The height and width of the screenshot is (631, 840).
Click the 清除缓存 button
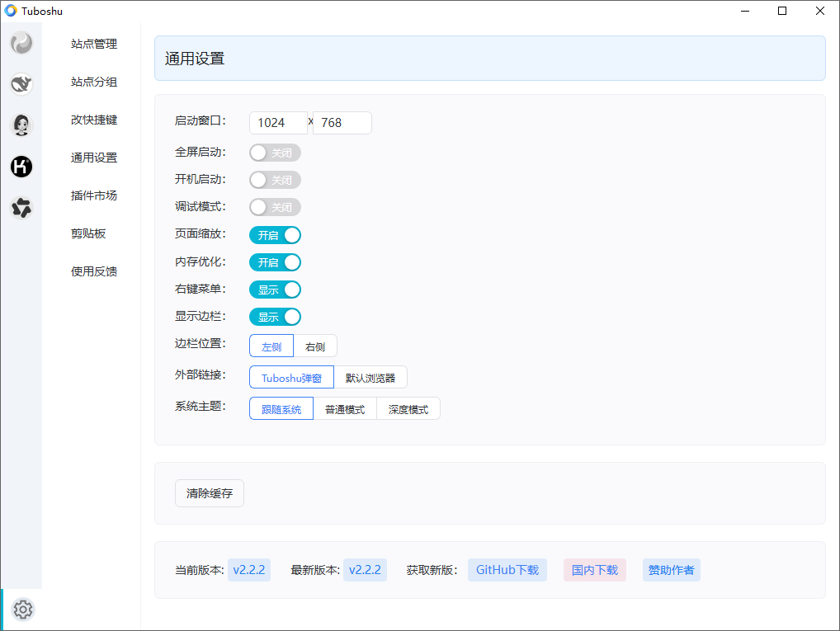210,493
